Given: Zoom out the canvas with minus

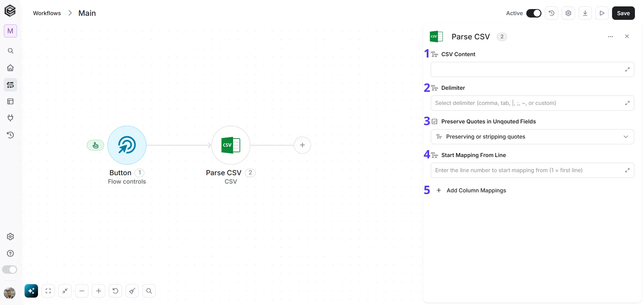Looking at the screenshot, I should click(82, 291).
